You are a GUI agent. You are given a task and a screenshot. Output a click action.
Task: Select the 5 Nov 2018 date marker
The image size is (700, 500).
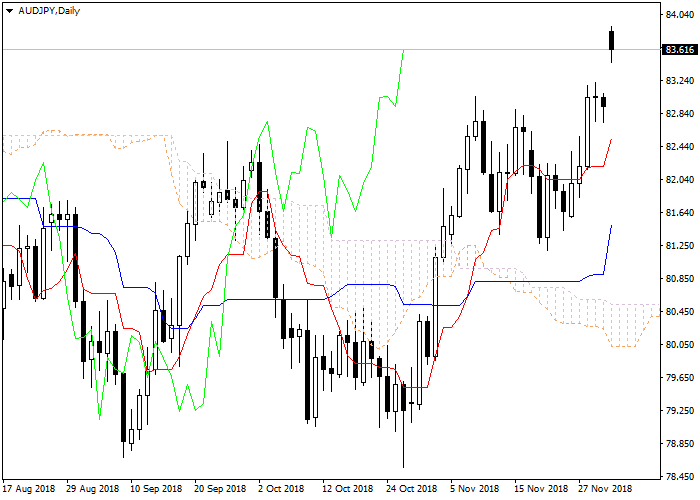pyautogui.click(x=474, y=489)
